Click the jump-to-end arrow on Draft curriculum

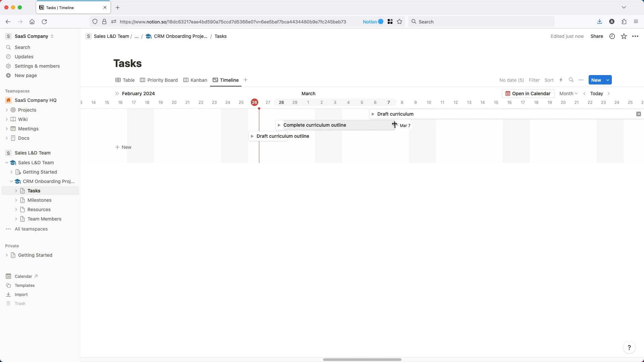pos(638,114)
